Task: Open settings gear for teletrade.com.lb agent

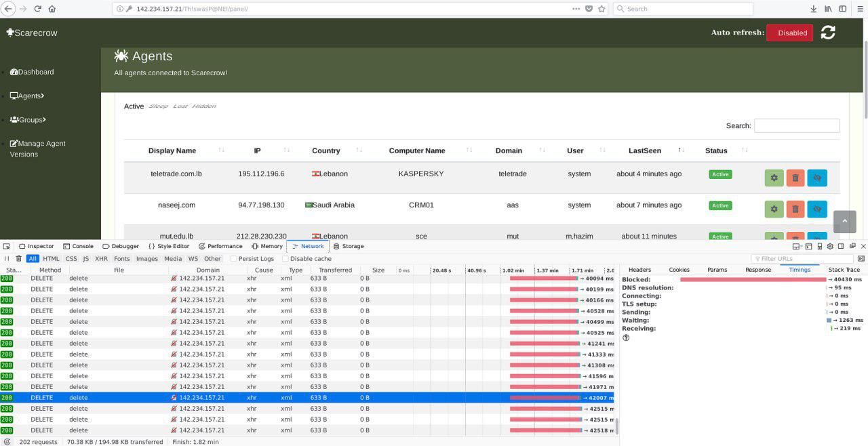Action: click(774, 178)
